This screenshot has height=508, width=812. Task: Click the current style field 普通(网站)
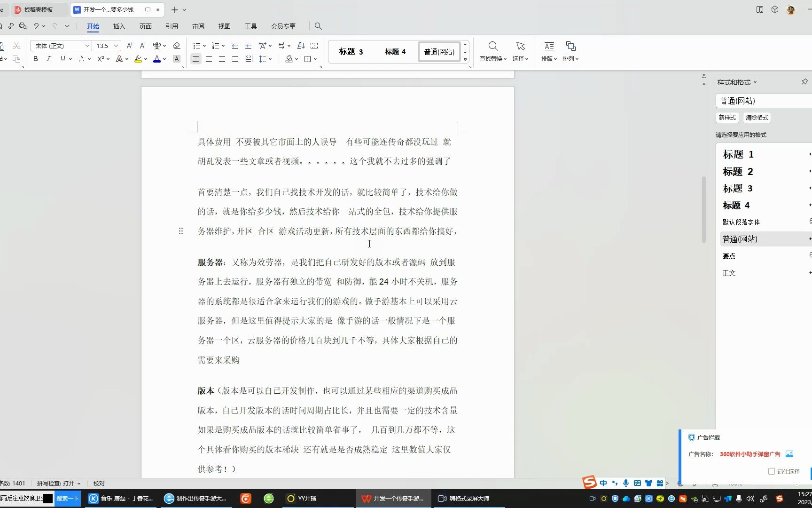pos(764,101)
